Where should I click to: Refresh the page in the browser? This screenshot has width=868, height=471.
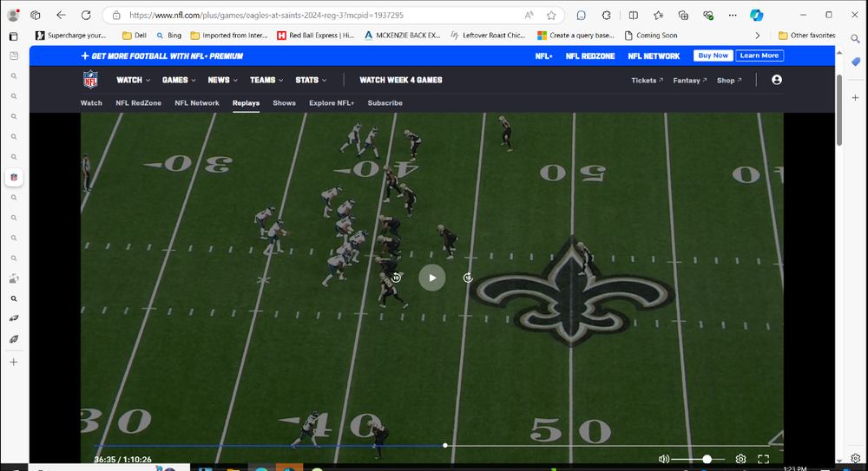(x=86, y=15)
